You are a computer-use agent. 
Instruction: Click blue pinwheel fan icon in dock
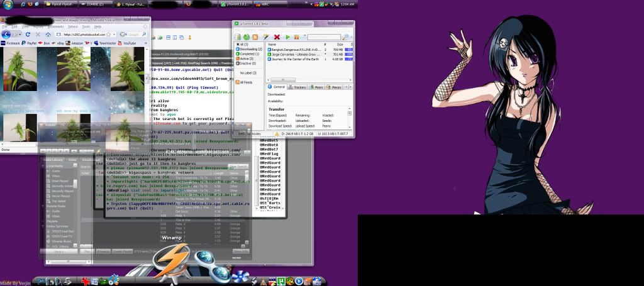pos(241,276)
